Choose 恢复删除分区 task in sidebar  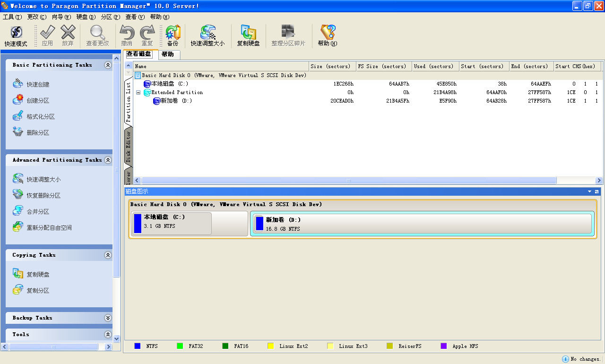(43, 196)
